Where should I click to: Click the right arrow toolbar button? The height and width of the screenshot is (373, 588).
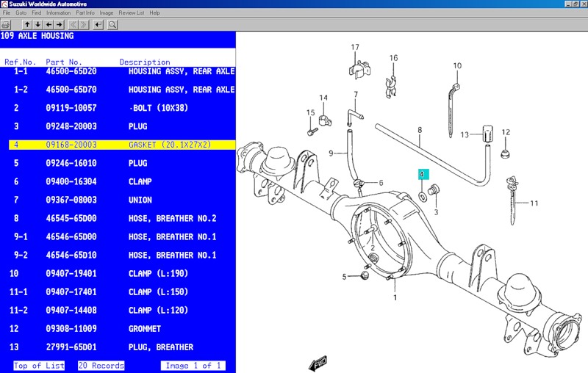click(x=60, y=24)
